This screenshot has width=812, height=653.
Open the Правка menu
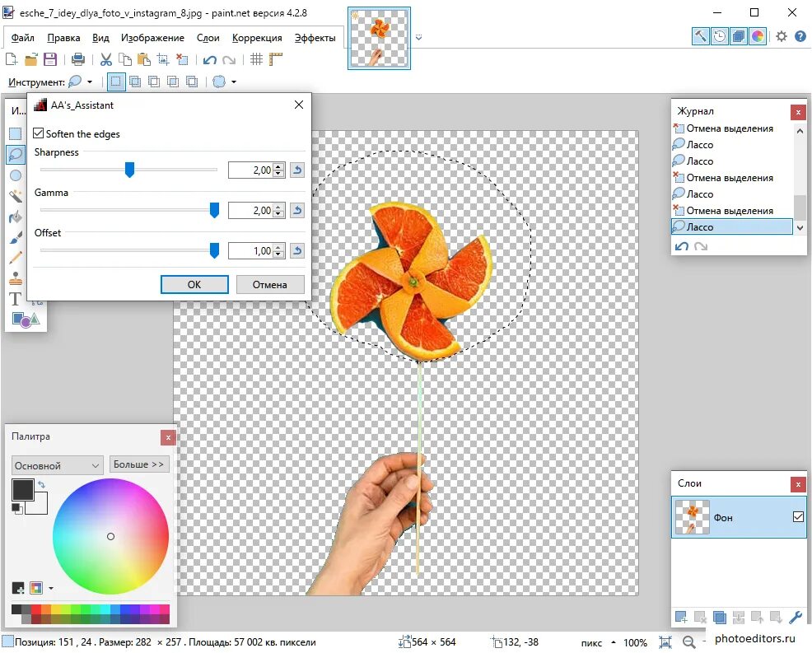(63, 38)
